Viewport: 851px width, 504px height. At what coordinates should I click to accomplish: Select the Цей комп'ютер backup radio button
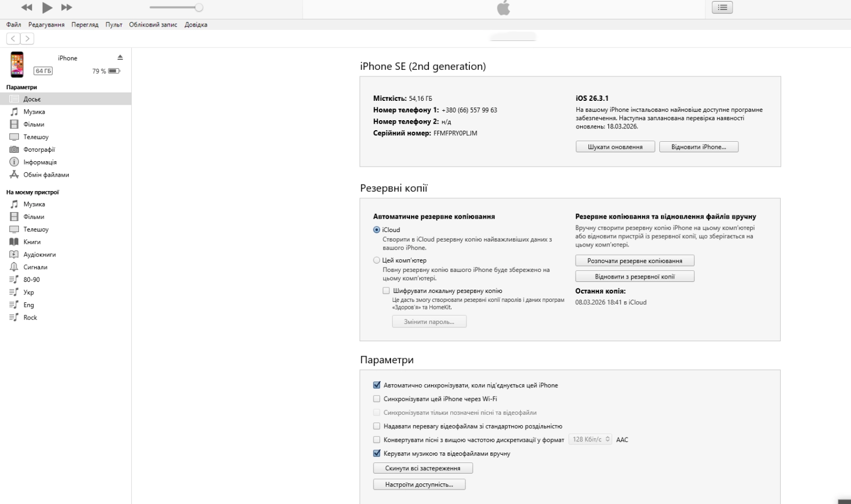coord(377,260)
